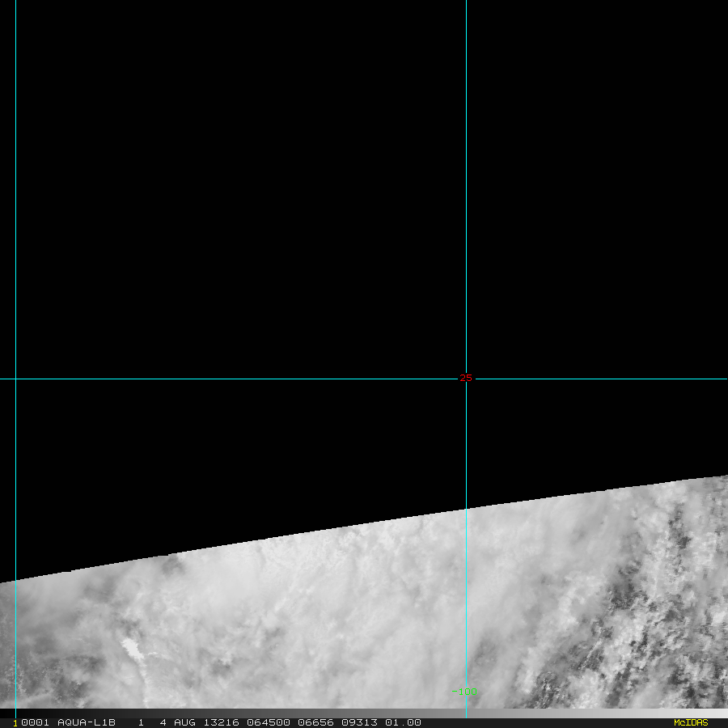Click the 01.00 resolution value

click(403, 722)
